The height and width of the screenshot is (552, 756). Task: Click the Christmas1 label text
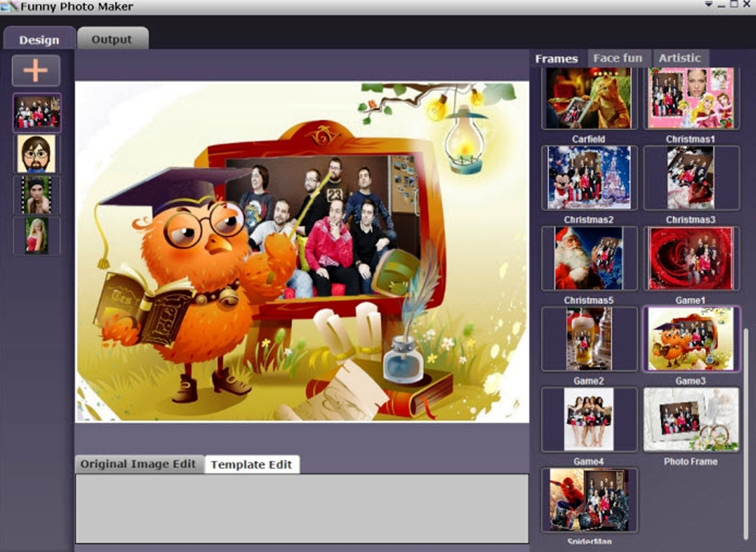690,139
